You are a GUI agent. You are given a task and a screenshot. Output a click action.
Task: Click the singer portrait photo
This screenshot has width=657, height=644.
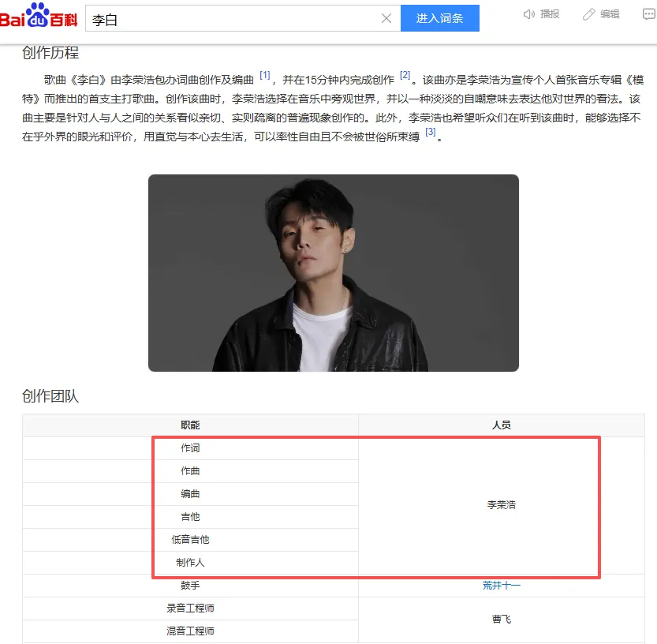[334, 273]
